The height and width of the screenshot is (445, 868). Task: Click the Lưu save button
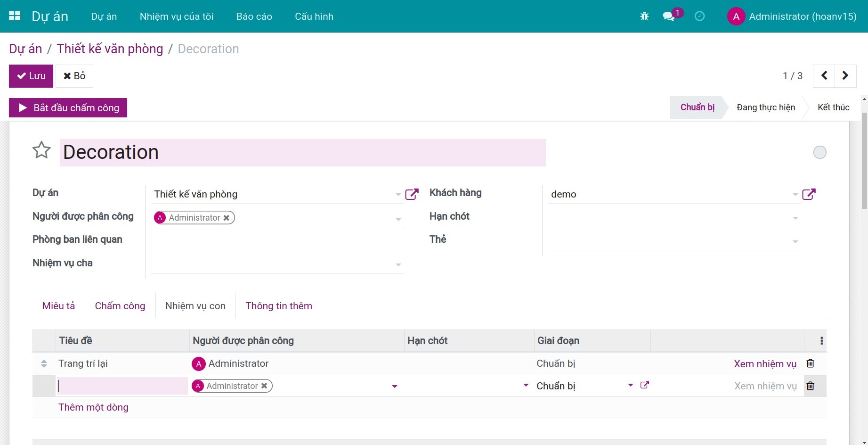pyautogui.click(x=31, y=76)
